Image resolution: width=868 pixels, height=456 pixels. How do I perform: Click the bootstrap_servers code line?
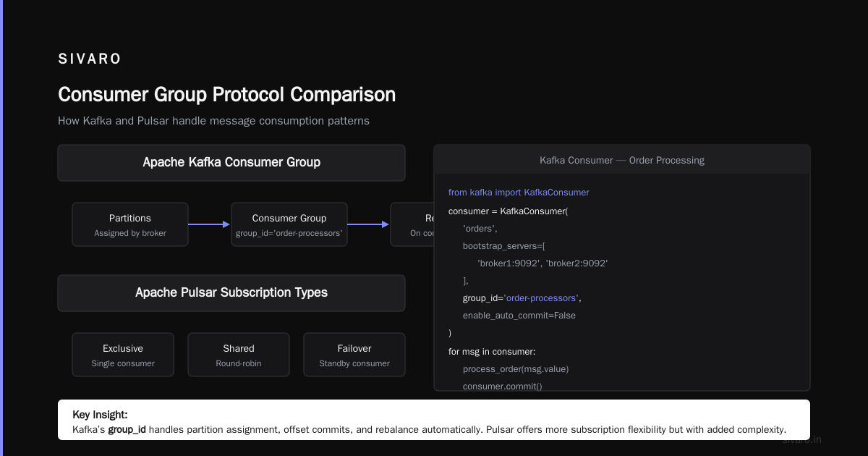pyautogui.click(x=504, y=246)
